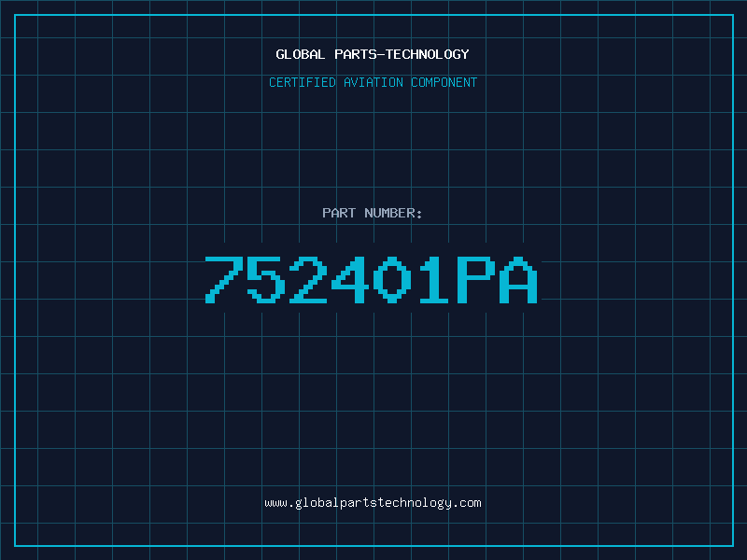Select the part number 752401PA
Image resolution: width=747 pixels, height=560 pixels.
pyautogui.click(x=372, y=279)
